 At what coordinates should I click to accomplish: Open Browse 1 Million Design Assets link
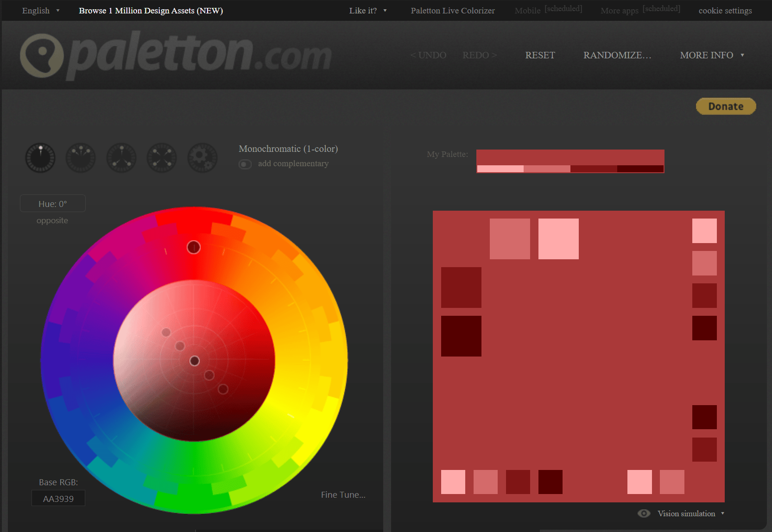click(x=151, y=11)
